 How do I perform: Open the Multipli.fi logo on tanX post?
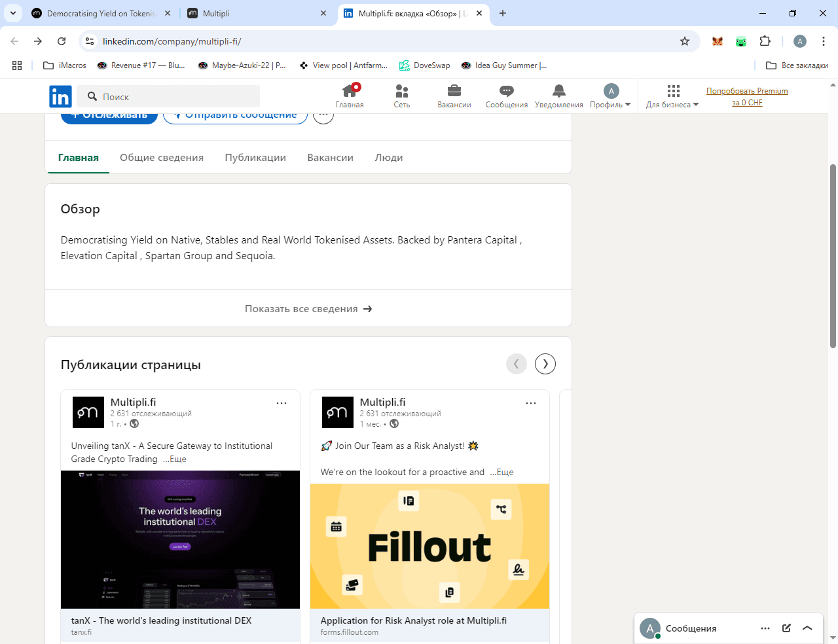click(88, 412)
